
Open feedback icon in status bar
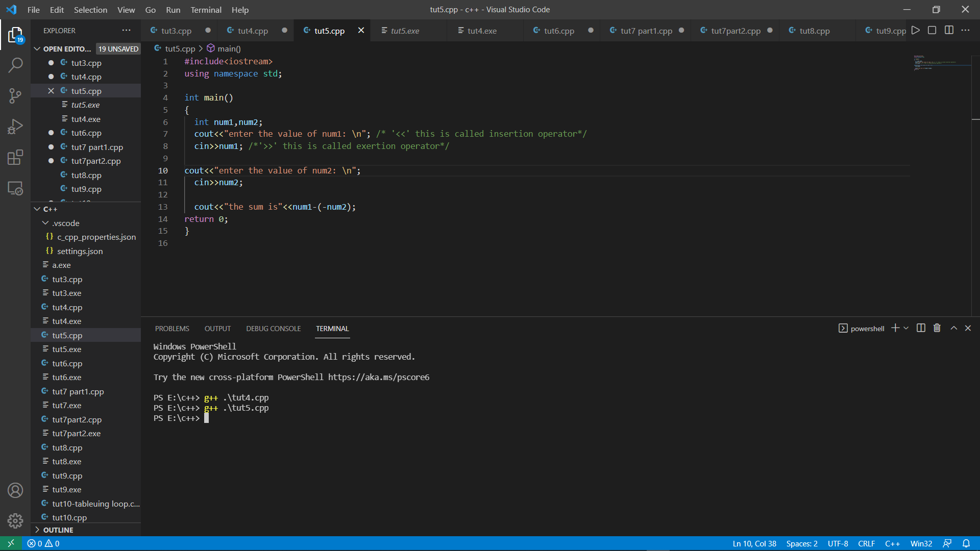pos(947,543)
